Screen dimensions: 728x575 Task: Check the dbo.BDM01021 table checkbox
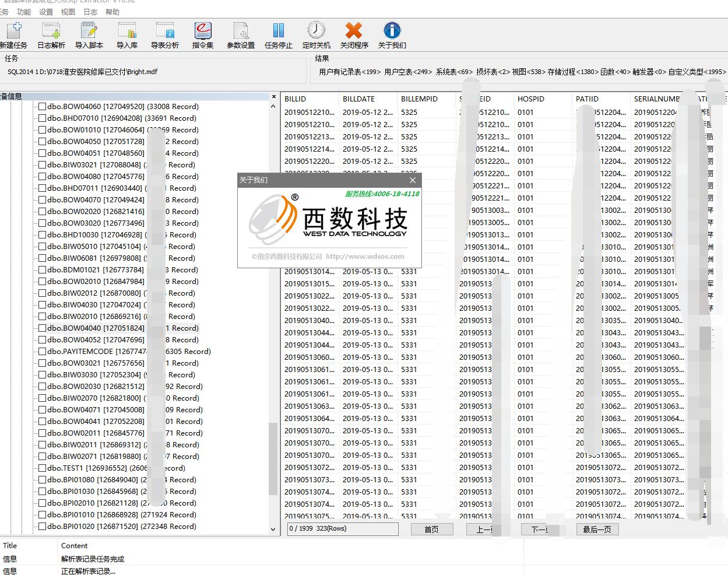(42, 270)
